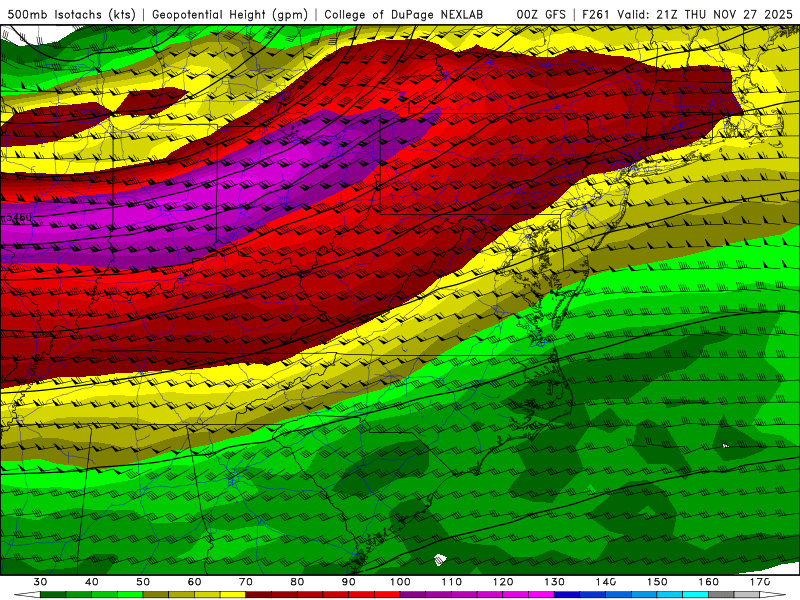Click the '30' legend value

[40, 582]
